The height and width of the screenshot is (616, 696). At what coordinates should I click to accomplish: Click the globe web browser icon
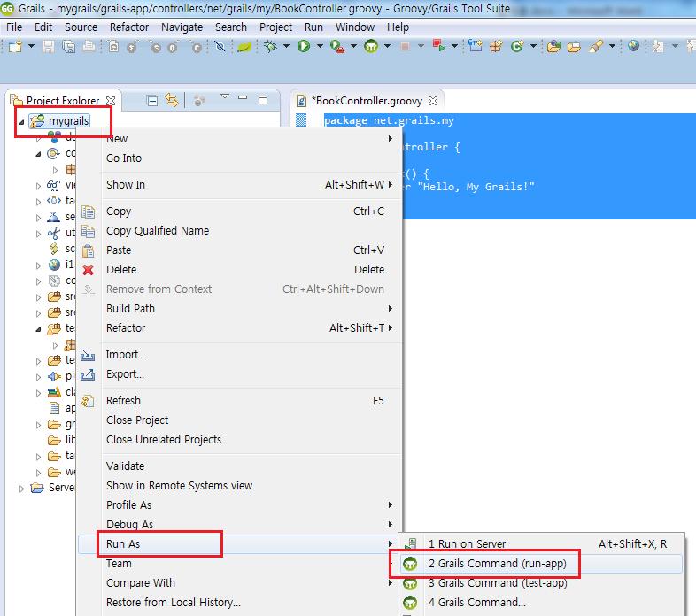tap(633, 45)
